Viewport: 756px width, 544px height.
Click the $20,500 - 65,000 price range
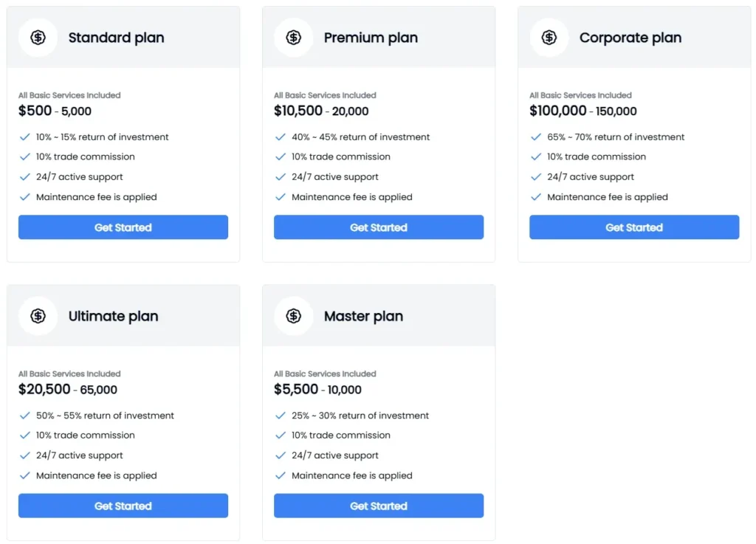[x=68, y=390]
